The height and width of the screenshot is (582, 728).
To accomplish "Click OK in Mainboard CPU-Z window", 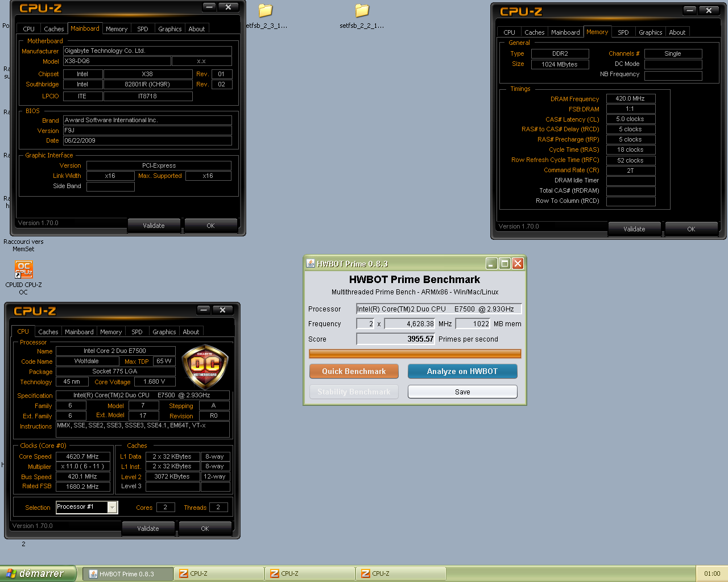I will click(x=210, y=226).
